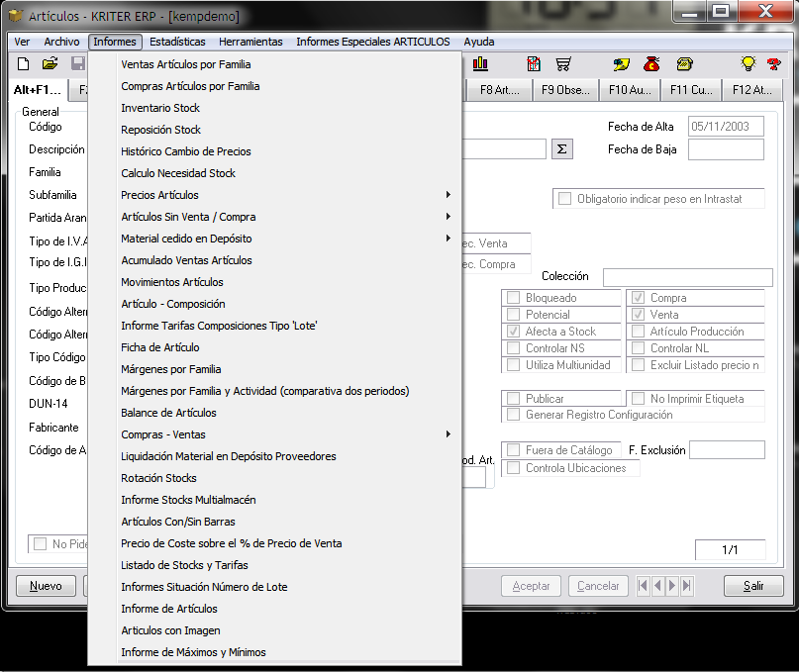The height and width of the screenshot is (672, 799).
Task: Switch to the F10 Au... tab
Action: tap(630, 90)
